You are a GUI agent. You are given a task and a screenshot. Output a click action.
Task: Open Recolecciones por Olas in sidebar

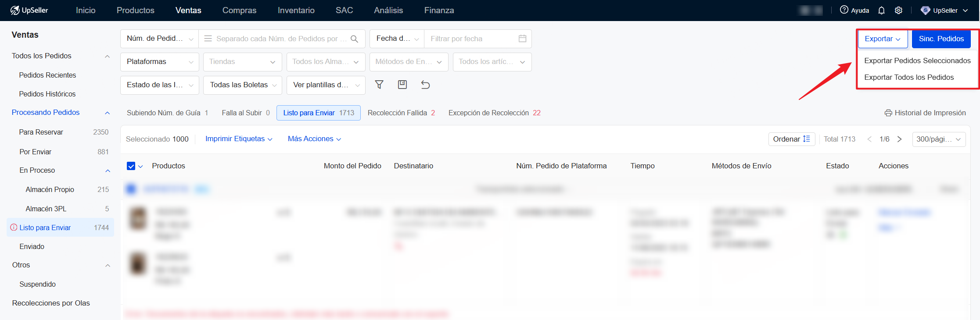(x=51, y=303)
